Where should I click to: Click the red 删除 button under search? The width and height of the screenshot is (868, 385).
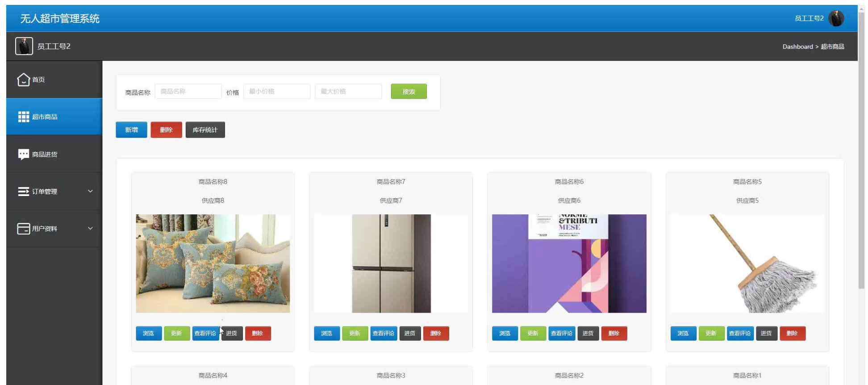tap(166, 130)
